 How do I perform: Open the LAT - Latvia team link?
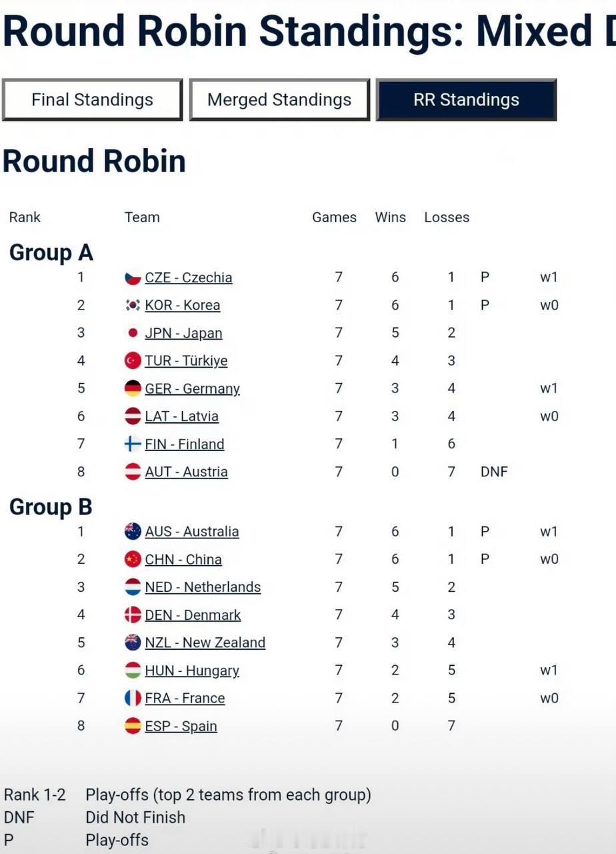(x=181, y=416)
